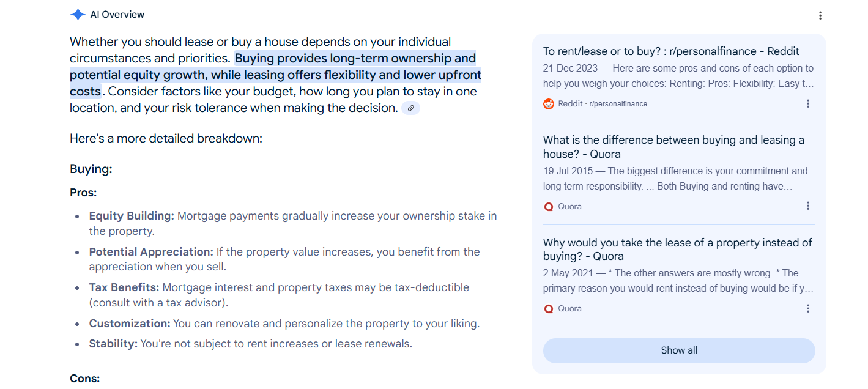The image size is (868, 389).
Task: Click the Reddit logo on the first source card
Action: click(549, 103)
